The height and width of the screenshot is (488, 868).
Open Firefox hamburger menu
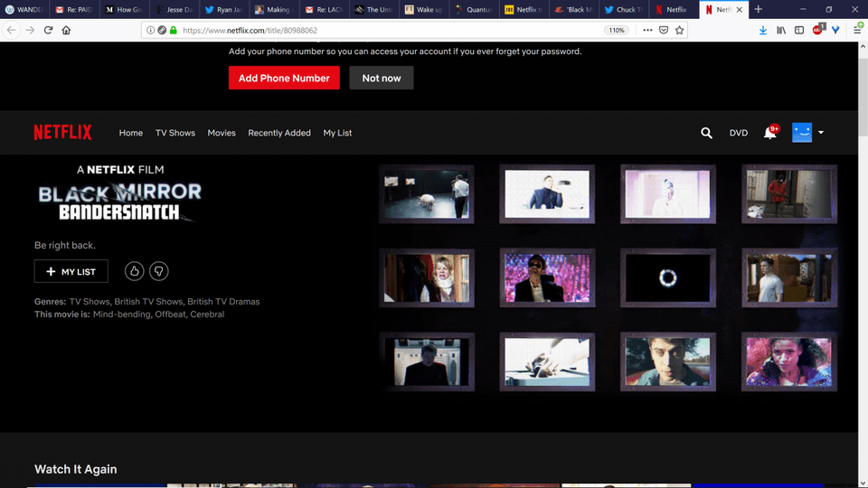point(857,31)
